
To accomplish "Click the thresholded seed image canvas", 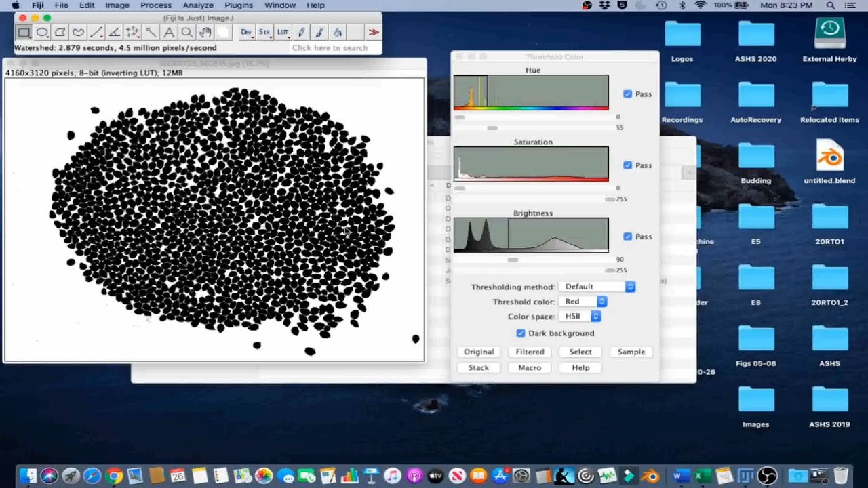I will click(214, 220).
